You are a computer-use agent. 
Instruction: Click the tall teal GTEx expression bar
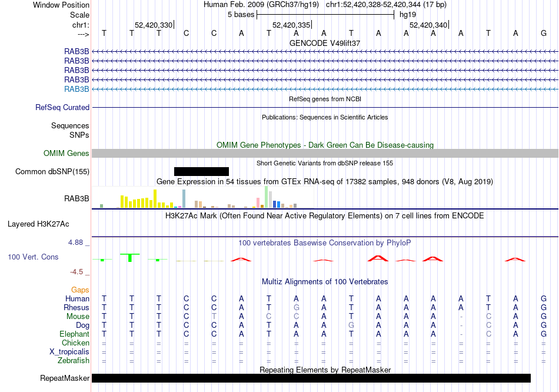click(184, 199)
